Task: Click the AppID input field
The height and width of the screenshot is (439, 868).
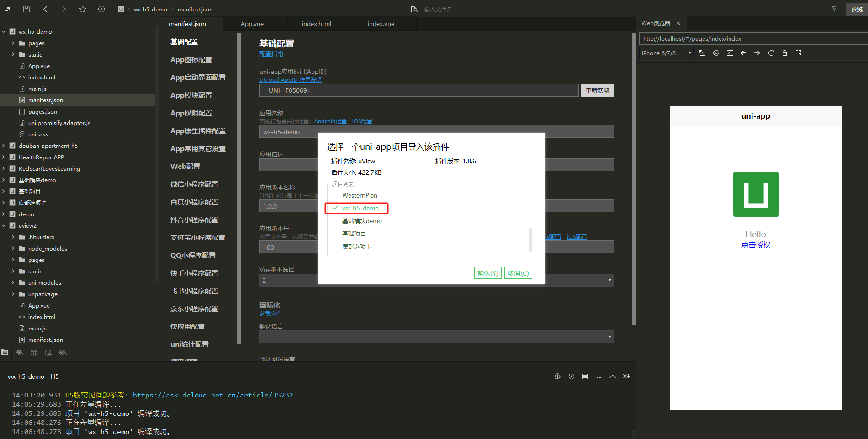Action: click(419, 90)
